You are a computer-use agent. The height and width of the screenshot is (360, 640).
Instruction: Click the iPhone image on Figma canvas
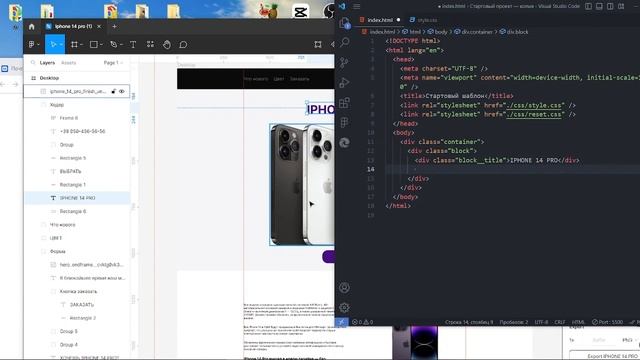pos(302,184)
